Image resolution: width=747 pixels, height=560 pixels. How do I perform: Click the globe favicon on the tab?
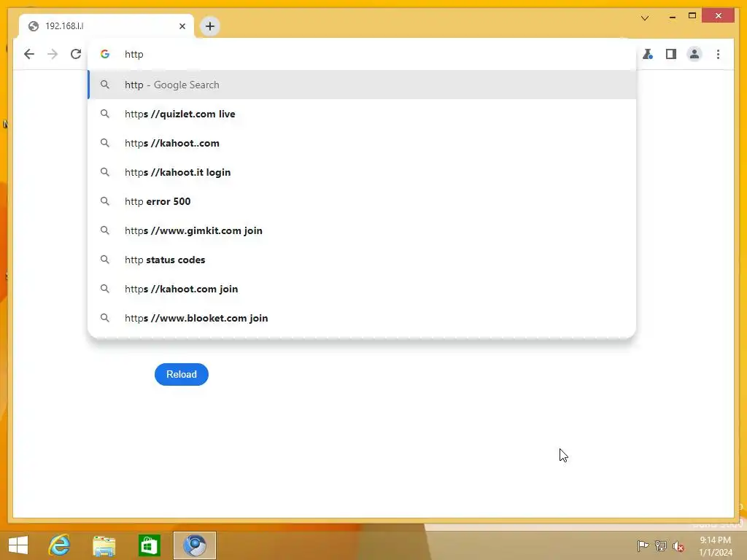point(34,26)
